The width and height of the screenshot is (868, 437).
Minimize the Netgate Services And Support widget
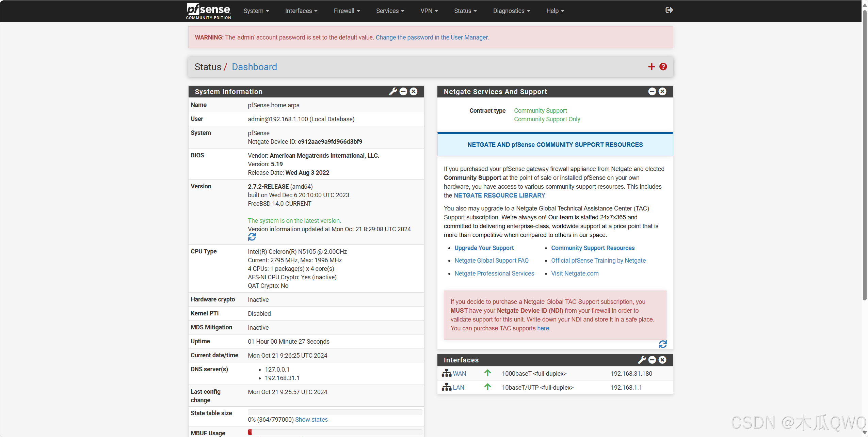click(x=652, y=91)
